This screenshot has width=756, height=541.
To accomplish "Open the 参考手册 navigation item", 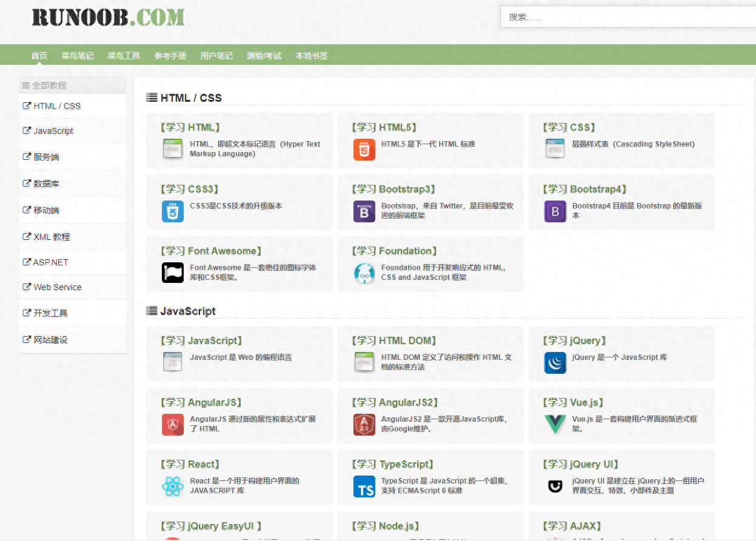I will (170, 56).
